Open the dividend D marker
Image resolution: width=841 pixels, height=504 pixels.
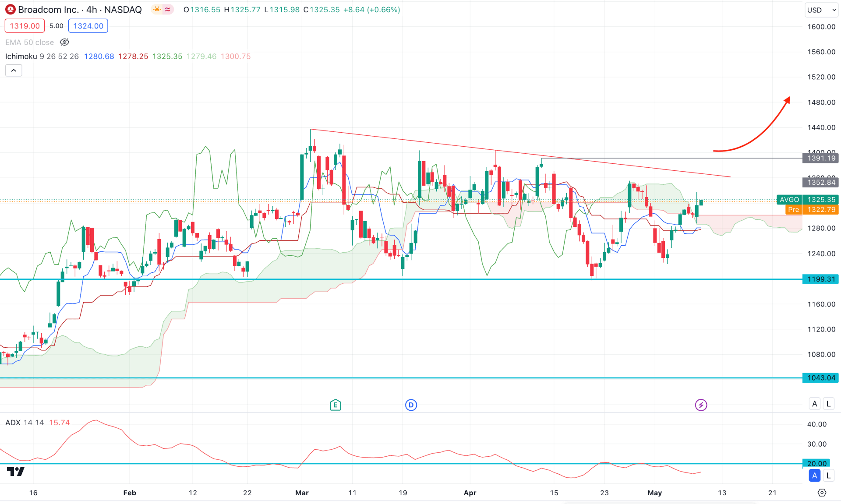click(x=411, y=405)
